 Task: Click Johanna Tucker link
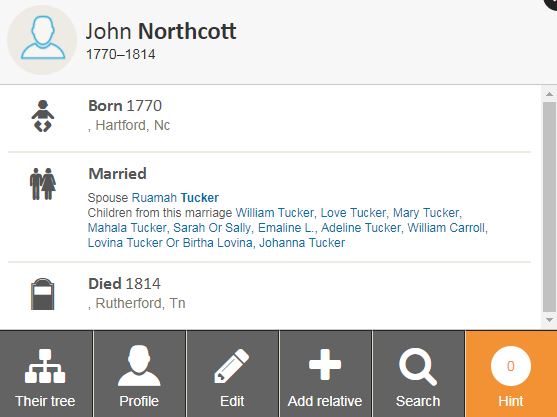coord(302,243)
